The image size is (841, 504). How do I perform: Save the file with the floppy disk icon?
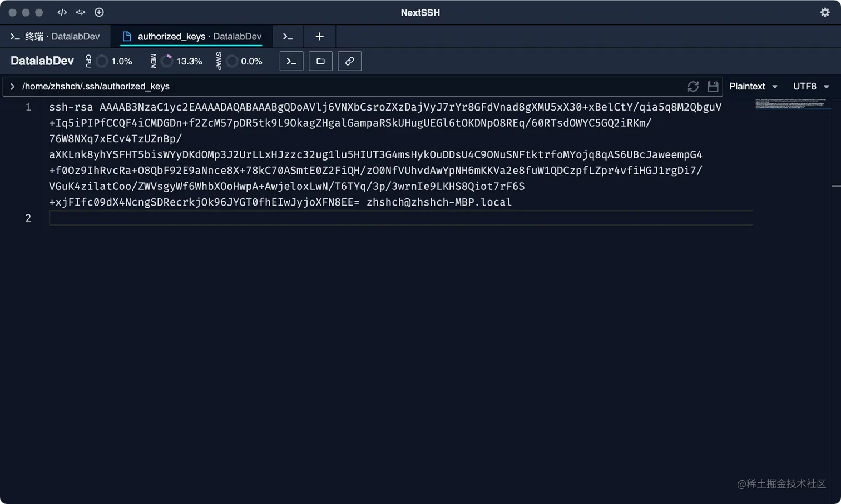[713, 86]
